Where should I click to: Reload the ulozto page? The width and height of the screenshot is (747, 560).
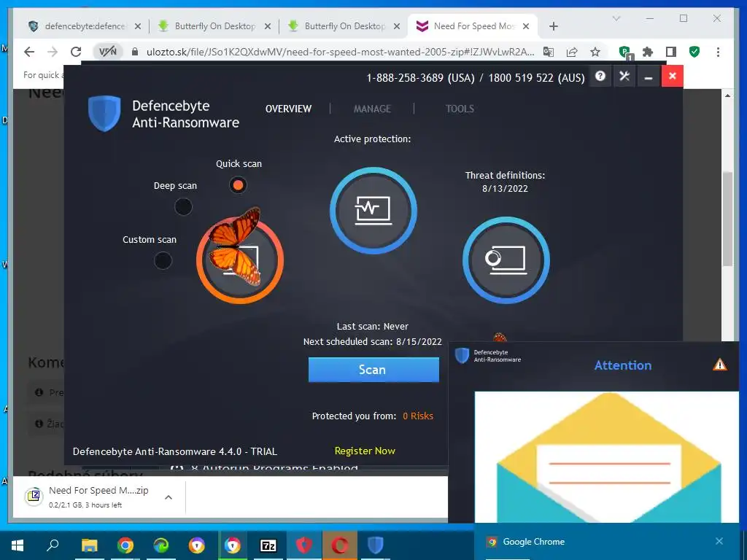point(76,52)
